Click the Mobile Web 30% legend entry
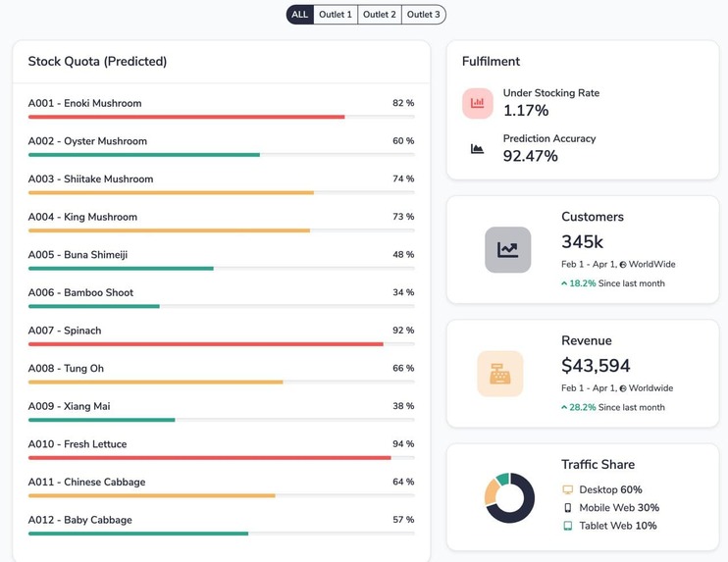 [611, 508]
